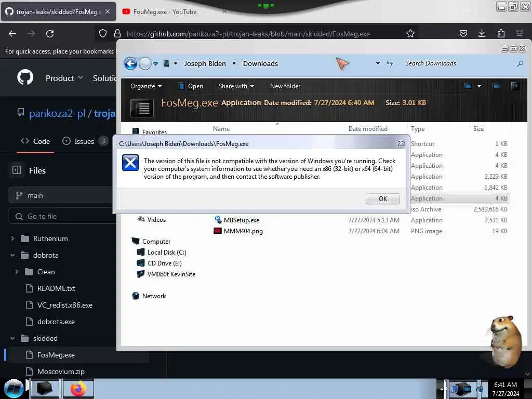532x399 pixels.
Task: Click the Explorer search magnifier icon
Action: pyautogui.click(x=520, y=63)
